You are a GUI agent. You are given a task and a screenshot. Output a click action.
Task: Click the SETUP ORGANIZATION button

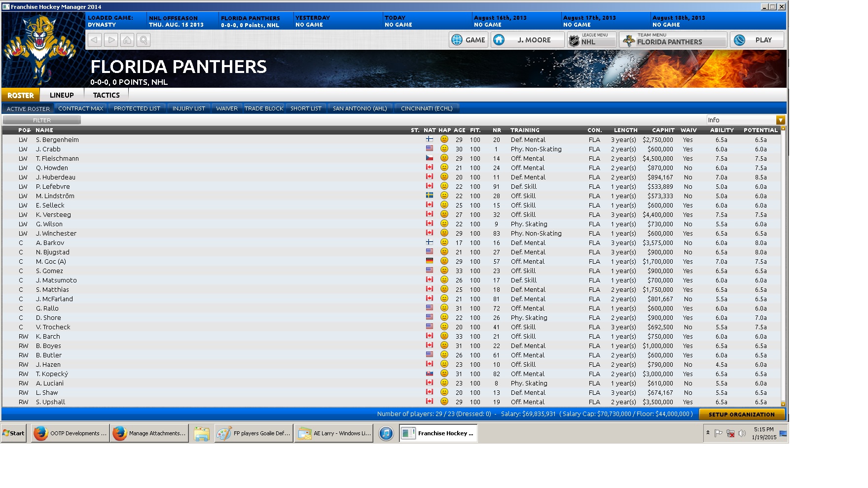tap(741, 415)
